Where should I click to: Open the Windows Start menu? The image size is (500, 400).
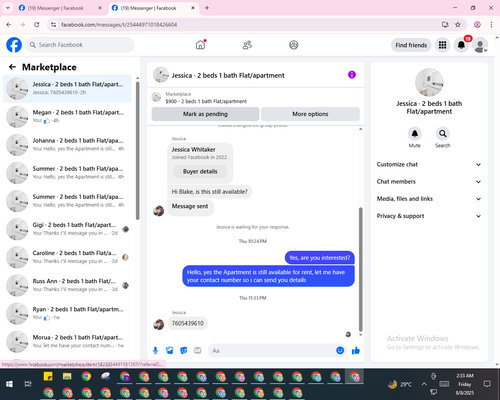[x=9, y=384]
